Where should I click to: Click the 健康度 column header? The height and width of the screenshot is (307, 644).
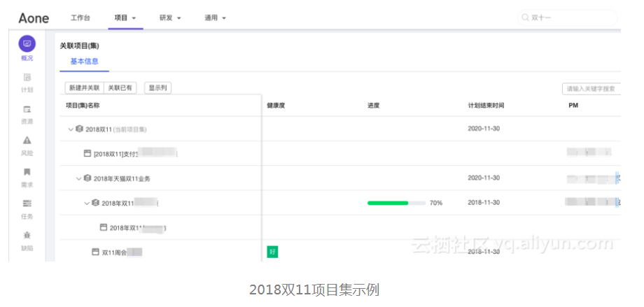(276, 106)
